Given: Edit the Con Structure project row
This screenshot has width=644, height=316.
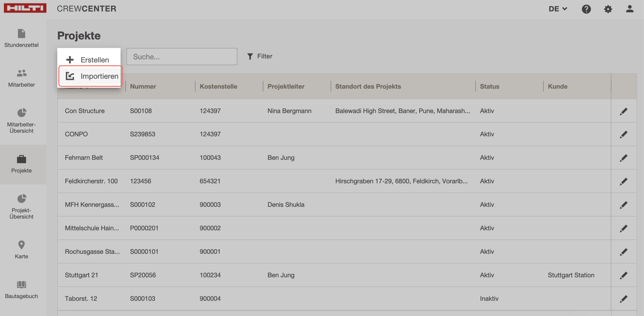Looking at the screenshot, I should [623, 111].
